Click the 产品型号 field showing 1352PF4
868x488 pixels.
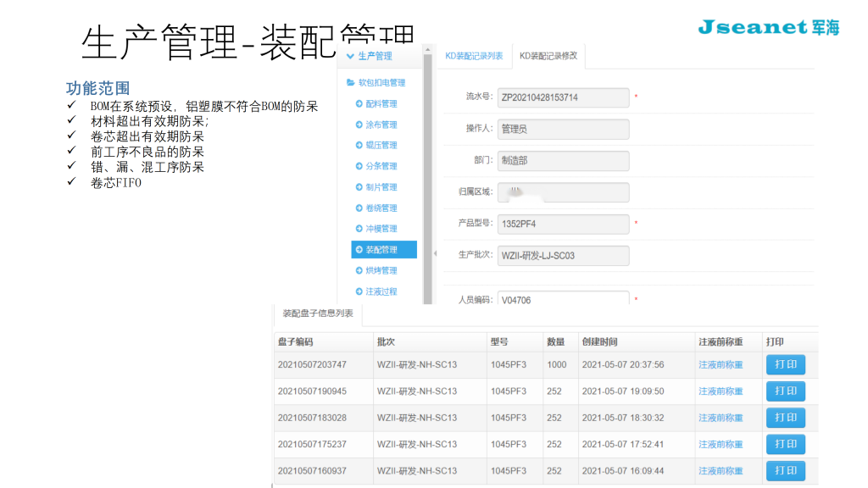[563, 225]
